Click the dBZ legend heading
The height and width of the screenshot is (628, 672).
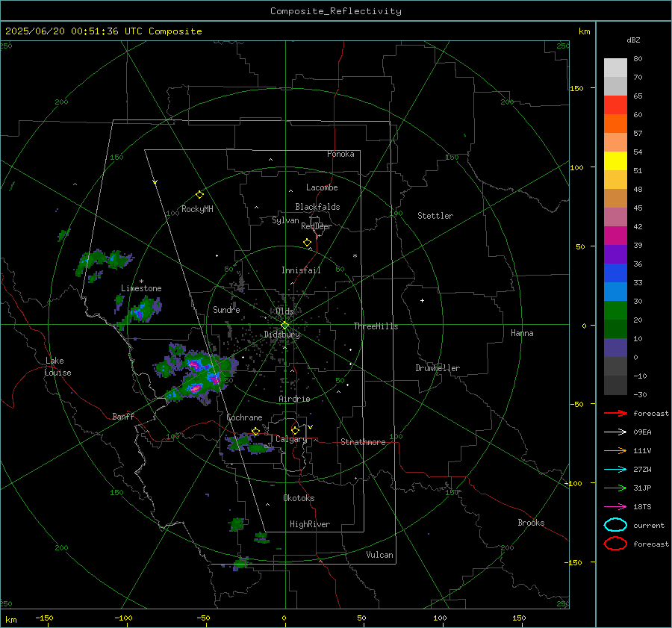tap(633, 40)
